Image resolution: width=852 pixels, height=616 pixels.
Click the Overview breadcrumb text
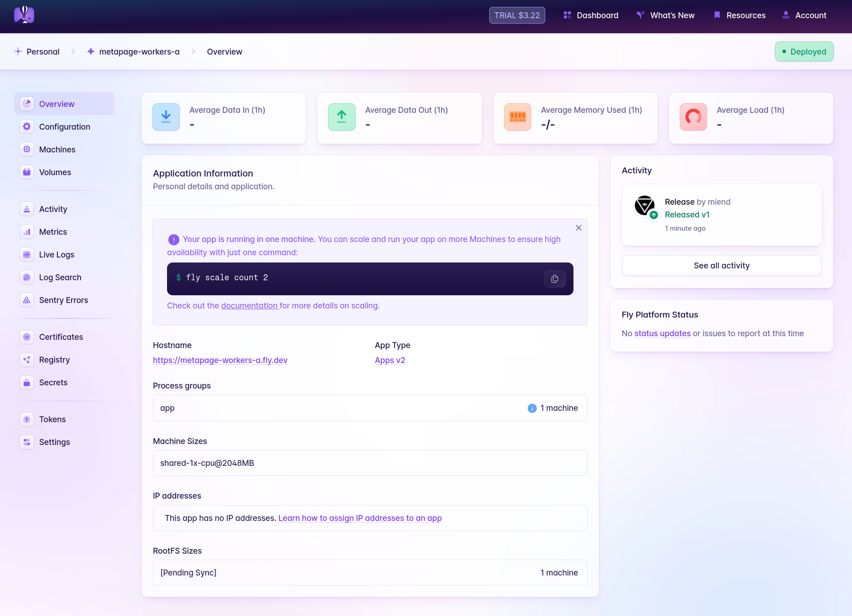[x=224, y=51]
